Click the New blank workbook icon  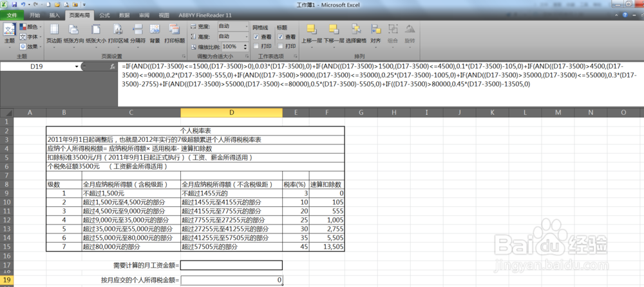pyautogui.click(x=48, y=5)
